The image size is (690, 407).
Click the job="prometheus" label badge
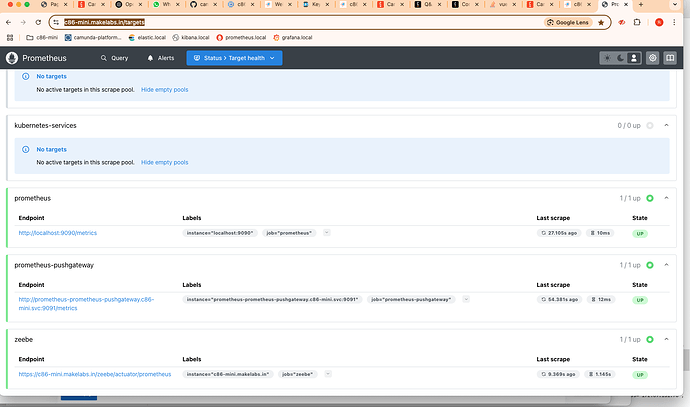(289, 233)
